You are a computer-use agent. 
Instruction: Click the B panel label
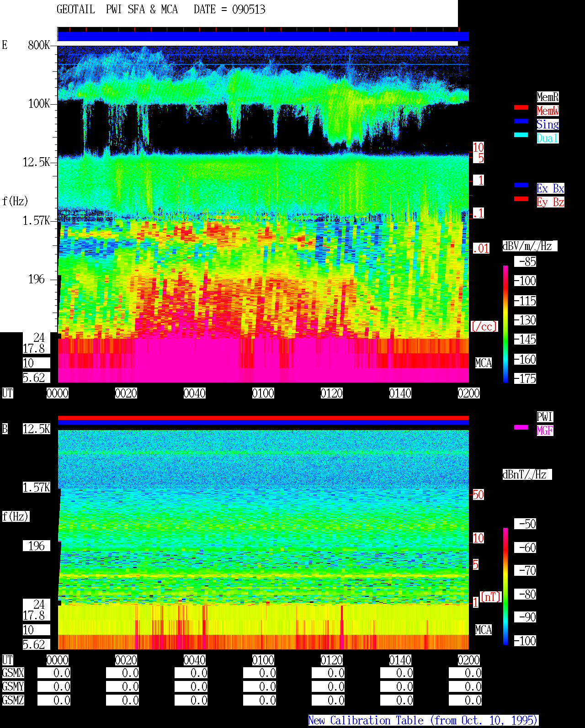coord(5,429)
